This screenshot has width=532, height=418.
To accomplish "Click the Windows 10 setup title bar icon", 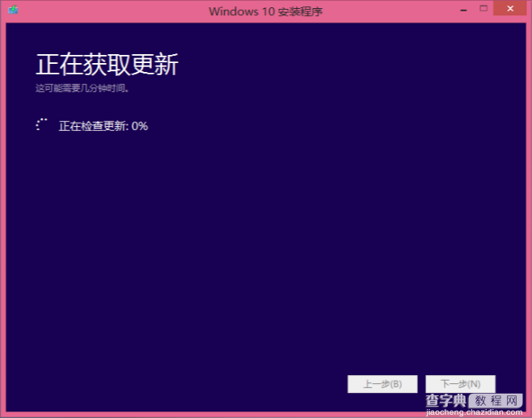I will click(x=13, y=10).
